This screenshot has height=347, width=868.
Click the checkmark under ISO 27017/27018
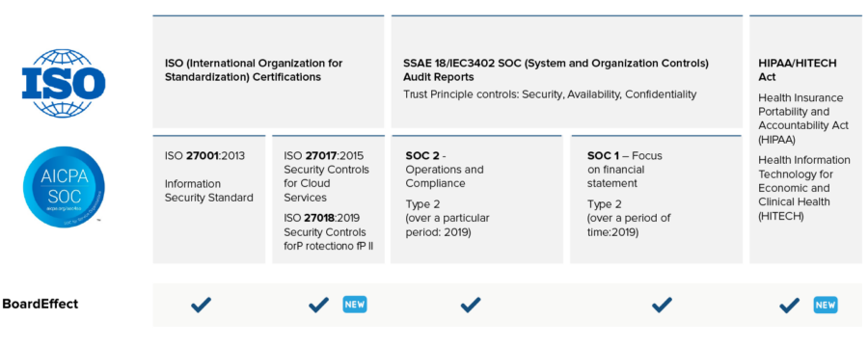click(319, 305)
